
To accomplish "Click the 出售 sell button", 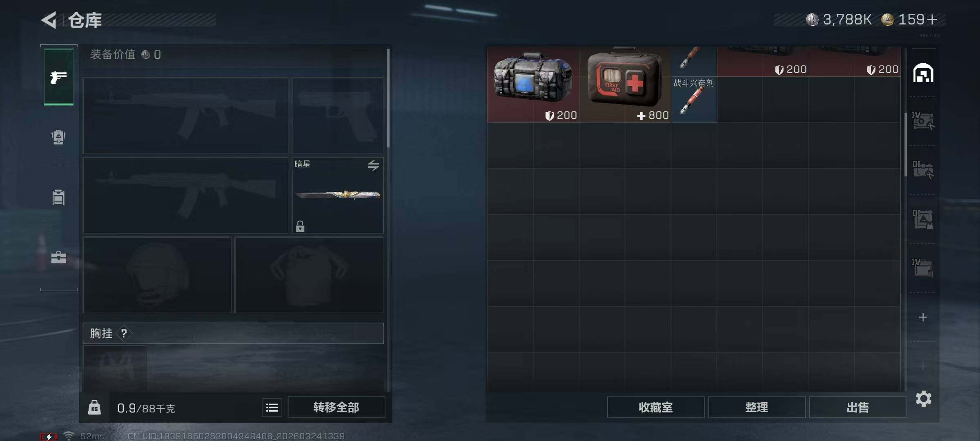I will [x=858, y=408].
